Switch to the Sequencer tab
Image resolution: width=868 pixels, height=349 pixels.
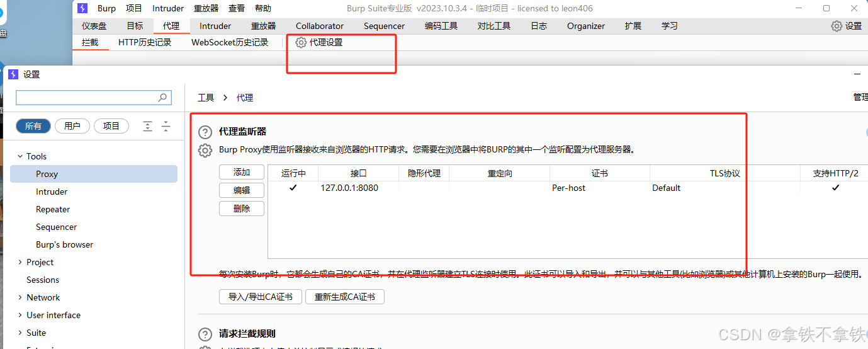pos(384,26)
